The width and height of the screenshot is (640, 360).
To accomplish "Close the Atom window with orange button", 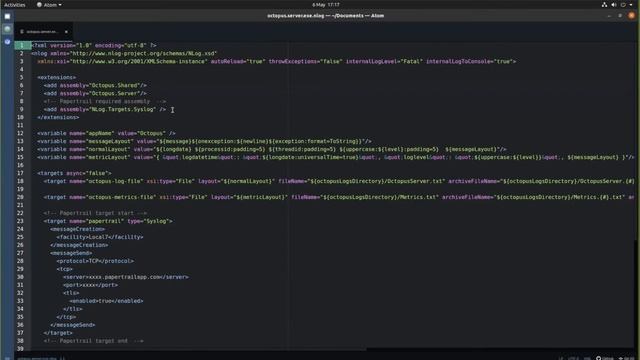I will click(631, 16).
